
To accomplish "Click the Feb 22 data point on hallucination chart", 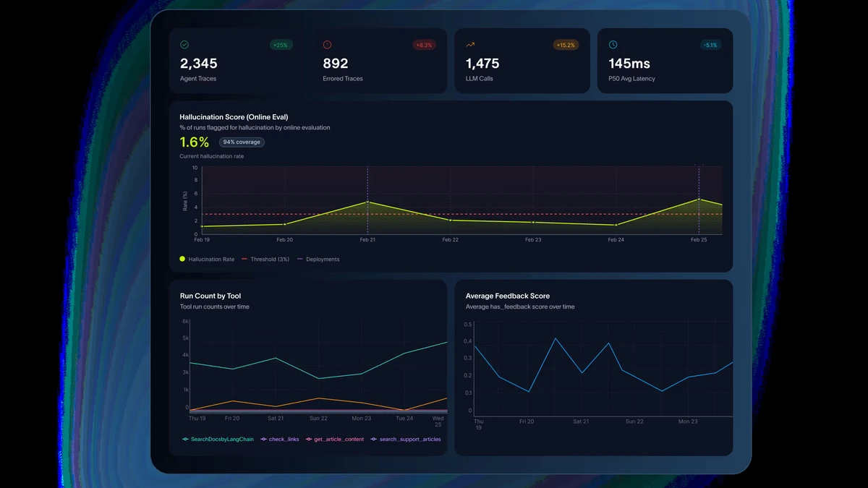I will click(x=450, y=220).
